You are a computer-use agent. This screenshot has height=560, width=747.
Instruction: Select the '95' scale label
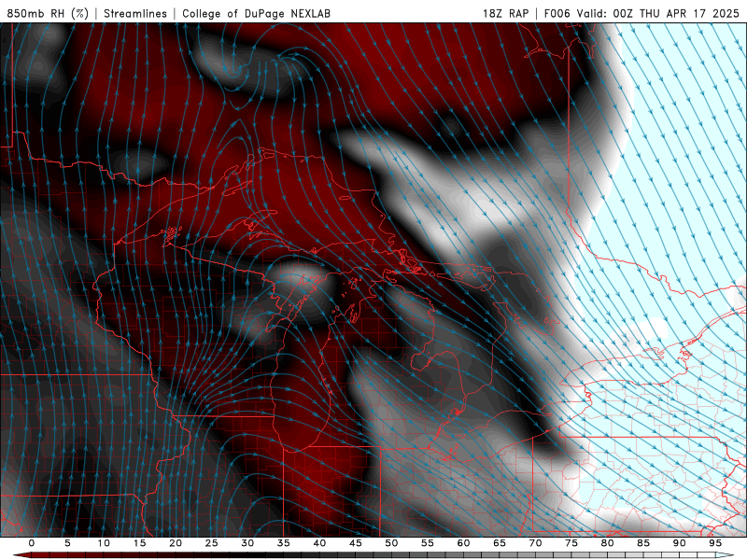[715, 543]
